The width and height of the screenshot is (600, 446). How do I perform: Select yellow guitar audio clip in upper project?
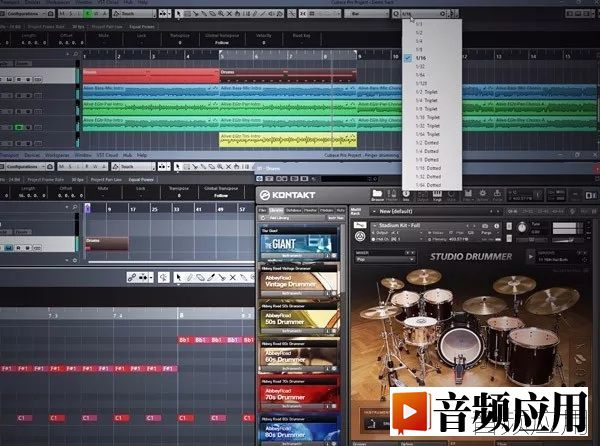288,140
